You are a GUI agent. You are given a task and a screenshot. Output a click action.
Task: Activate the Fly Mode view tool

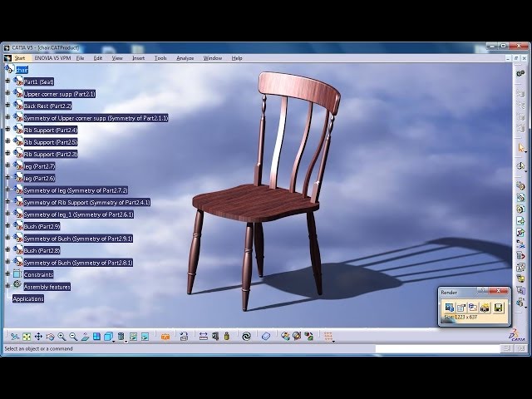coord(14,337)
